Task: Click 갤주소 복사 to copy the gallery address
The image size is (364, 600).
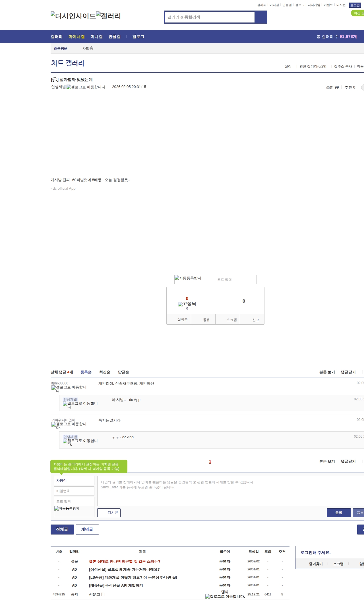Action: 343,66
